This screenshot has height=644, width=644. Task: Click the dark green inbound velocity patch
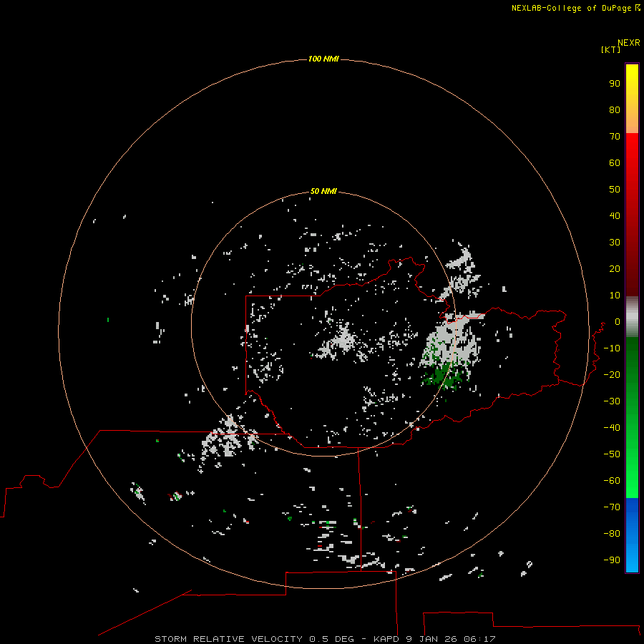[444, 375]
